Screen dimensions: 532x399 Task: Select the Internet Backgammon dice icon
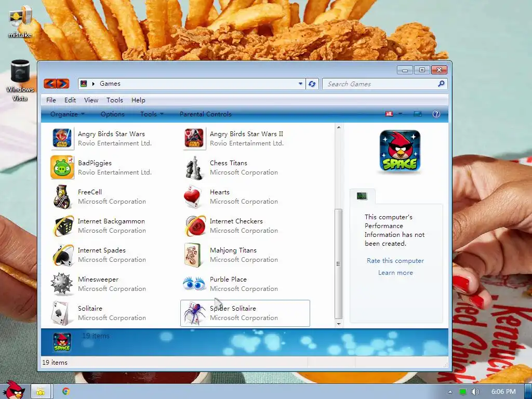tap(63, 225)
